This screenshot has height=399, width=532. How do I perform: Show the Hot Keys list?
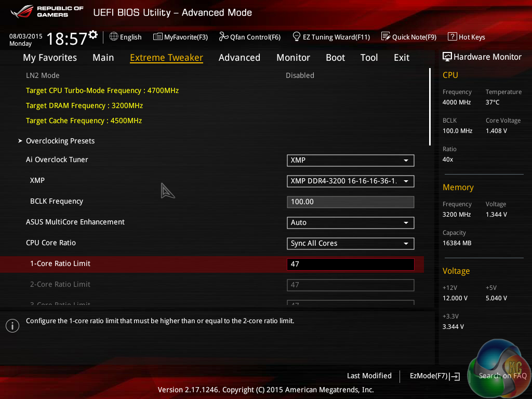pyautogui.click(x=467, y=37)
